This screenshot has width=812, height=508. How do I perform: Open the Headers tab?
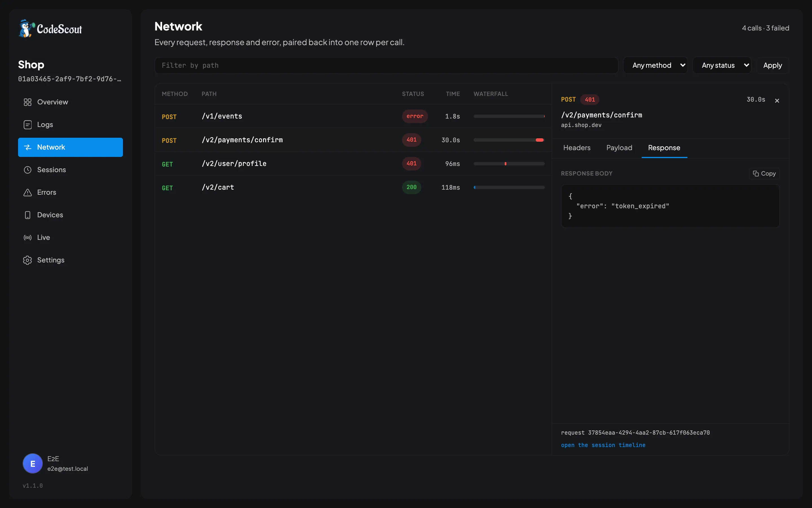(577, 148)
